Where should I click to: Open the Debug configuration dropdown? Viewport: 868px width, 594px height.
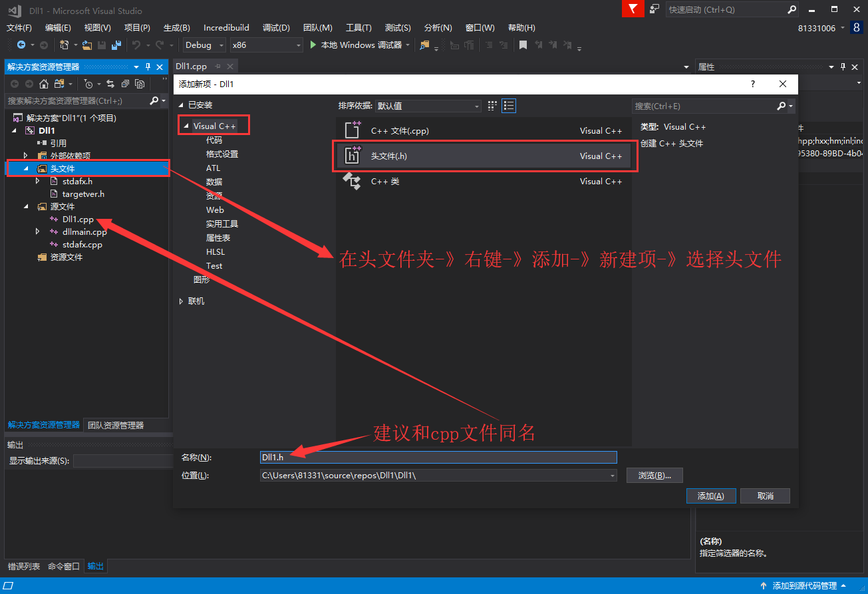point(221,45)
